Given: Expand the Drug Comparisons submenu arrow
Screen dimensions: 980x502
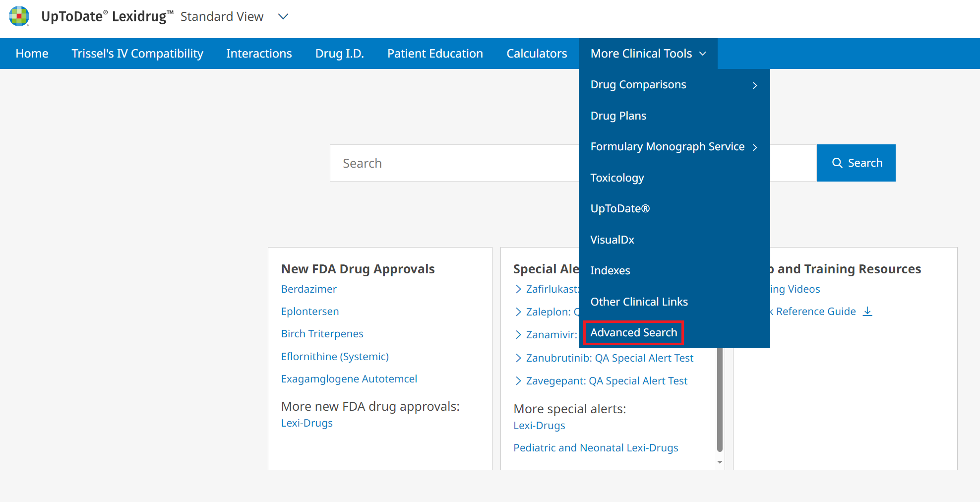Looking at the screenshot, I should tap(754, 85).
